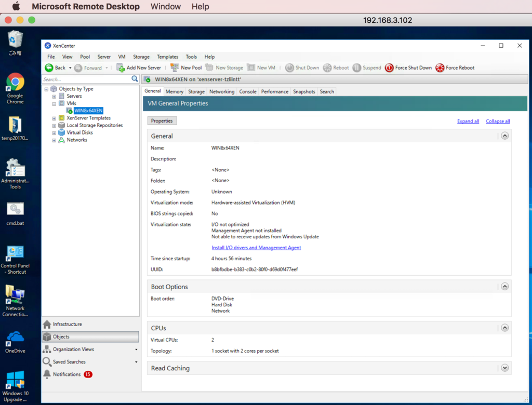
Task: Expand the Read Caching section chevron
Action: pos(505,368)
